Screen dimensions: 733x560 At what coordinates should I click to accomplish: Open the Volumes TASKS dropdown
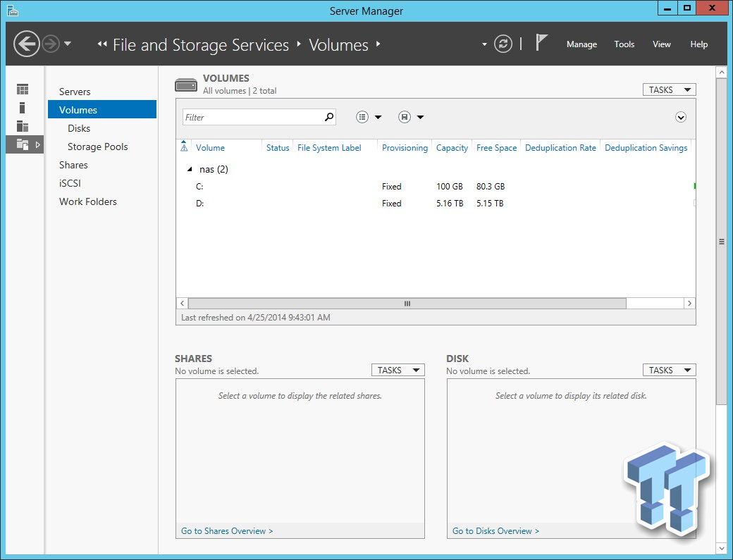(x=669, y=89)
